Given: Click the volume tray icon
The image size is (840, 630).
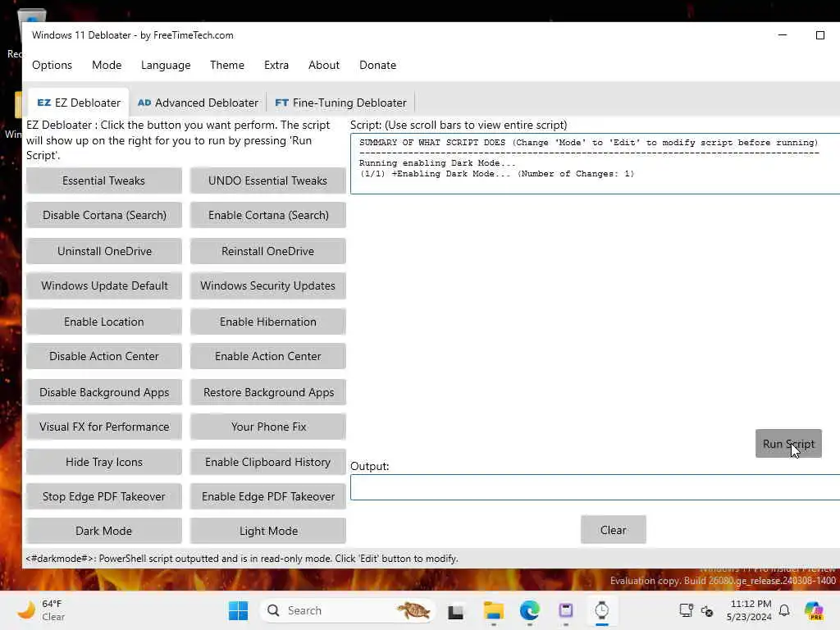Looking at the screenshot, I should click(707, 610).
